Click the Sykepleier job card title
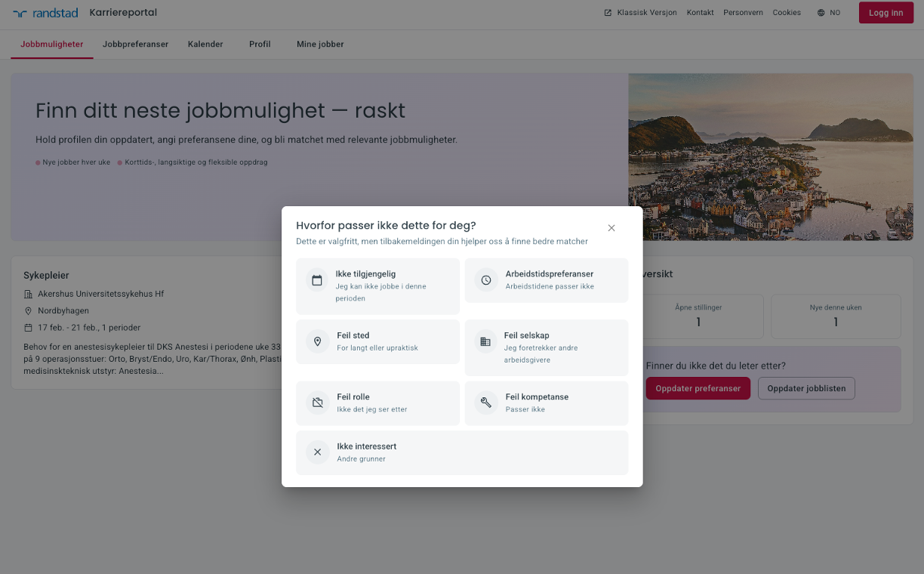Image resolution: width=924 pixels, height=574 pixels. (46, 276)
